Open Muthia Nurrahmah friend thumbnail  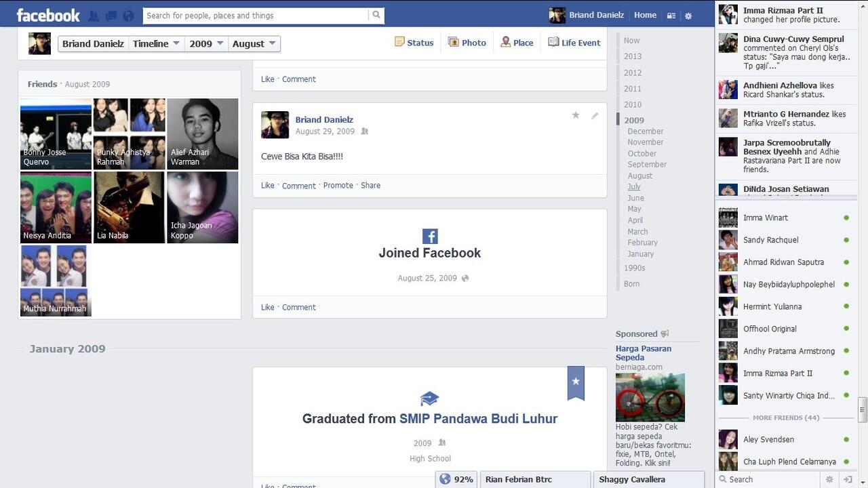click(56, 281)
